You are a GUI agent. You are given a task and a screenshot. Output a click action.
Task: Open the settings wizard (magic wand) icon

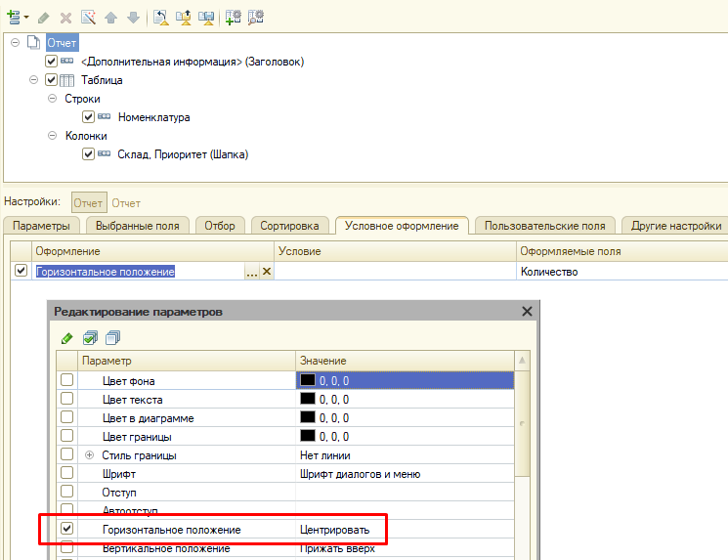(88, 18)
